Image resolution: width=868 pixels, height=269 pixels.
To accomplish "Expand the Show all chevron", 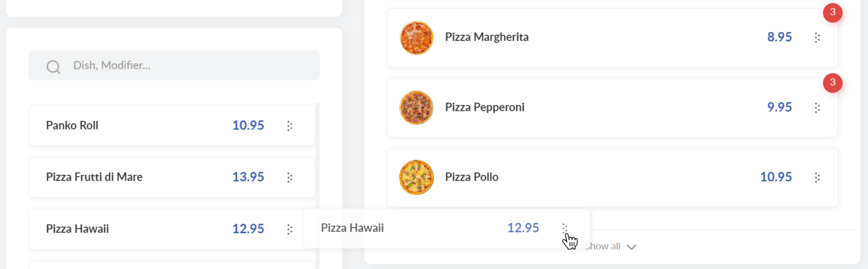I will (x=632, y=247).
